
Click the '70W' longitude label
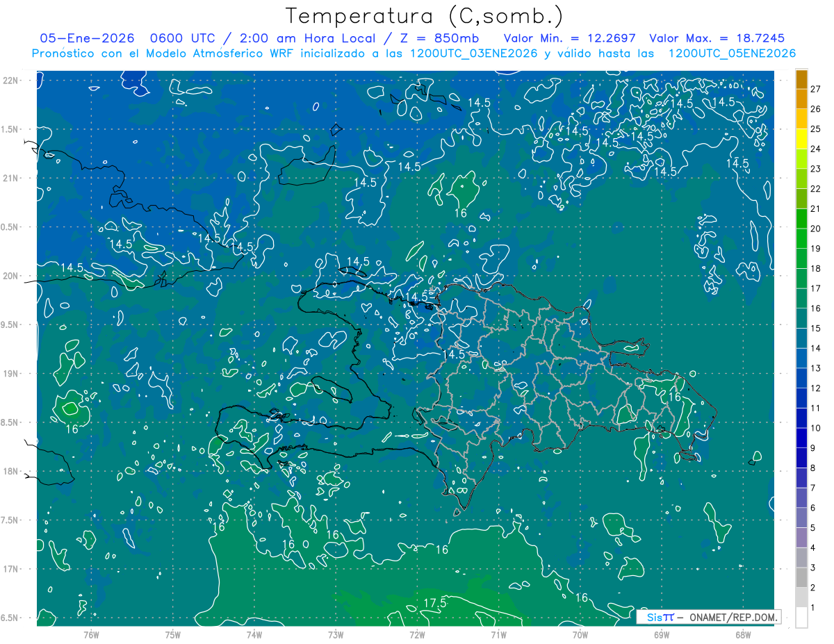580,635
